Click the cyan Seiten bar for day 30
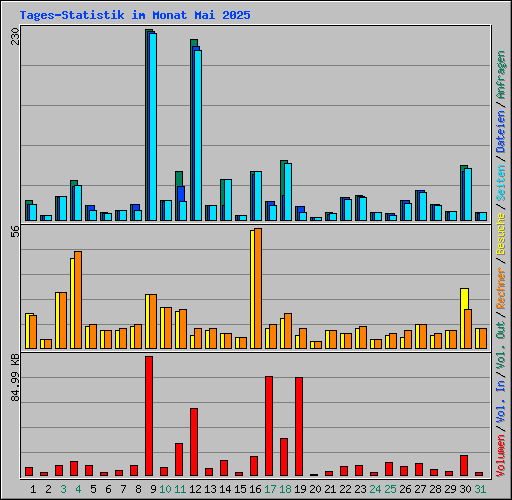The width and height of the screenshot is (512, 500). [468, 194]
